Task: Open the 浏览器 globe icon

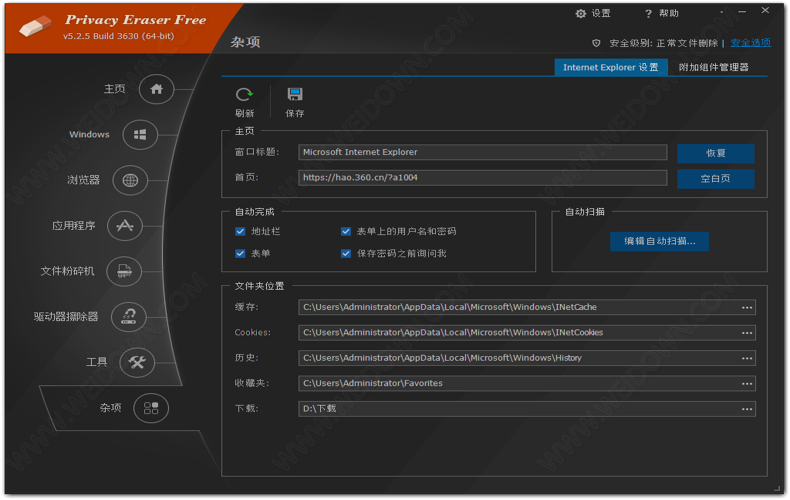Action: (x=130, y=180)
